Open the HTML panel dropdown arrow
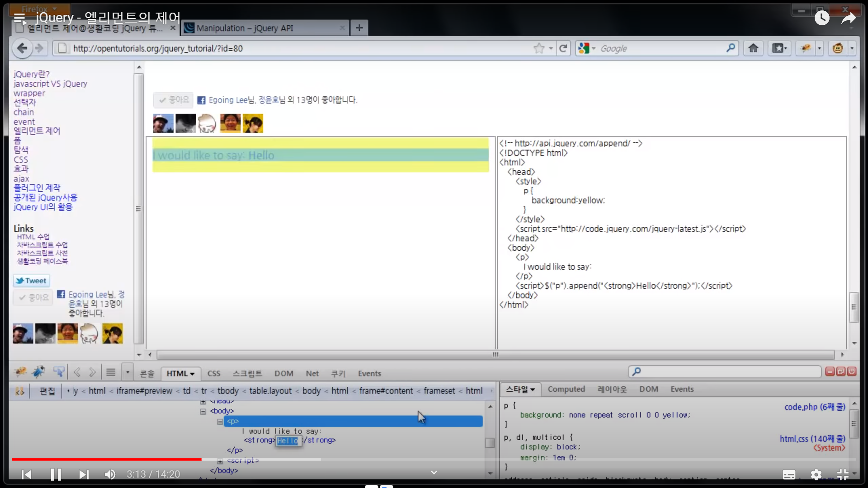 pyautogui.click(x=192, y=374)
